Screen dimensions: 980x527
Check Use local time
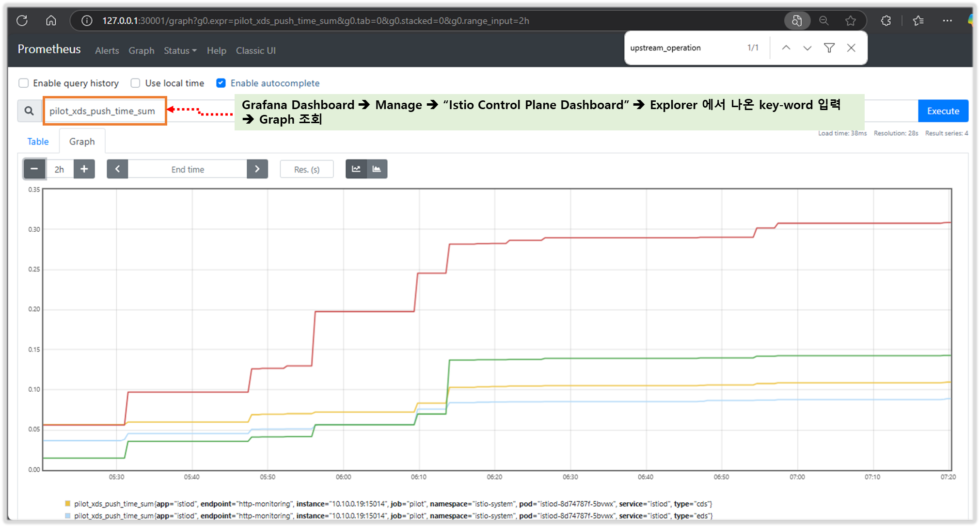136,83
